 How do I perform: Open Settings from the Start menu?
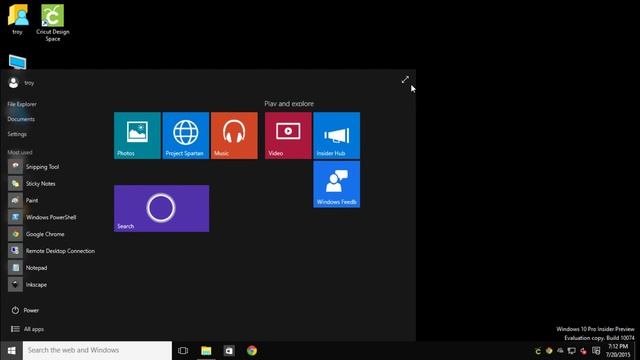(17, 134)
